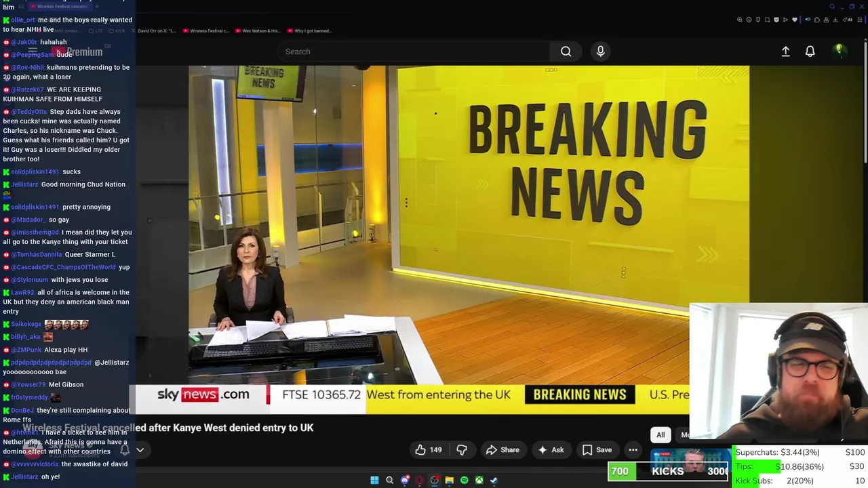
Task: Open Spotify from the taskbar
Action: (x=464, y=480)
